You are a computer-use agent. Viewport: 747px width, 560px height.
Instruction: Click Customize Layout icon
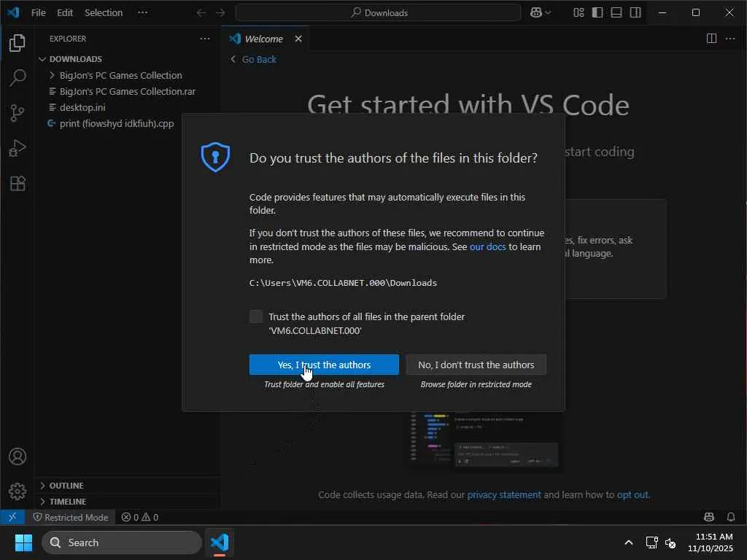click(578, 13)
